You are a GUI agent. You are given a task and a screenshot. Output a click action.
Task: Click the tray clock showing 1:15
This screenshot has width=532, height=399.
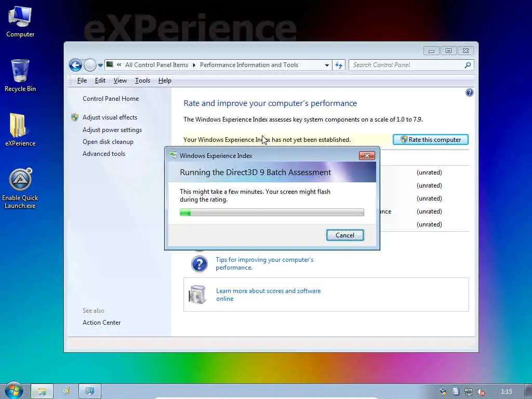[507, 392]
